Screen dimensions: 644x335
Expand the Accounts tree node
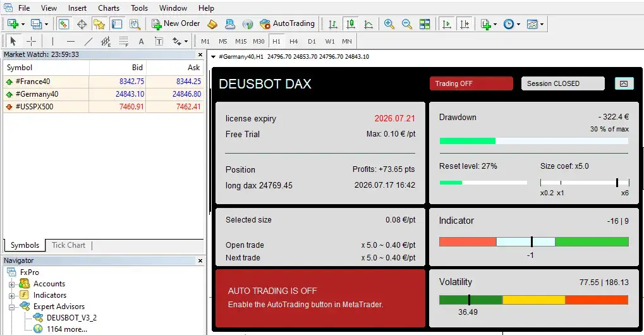pyautogui.click(x=11, y=284)
